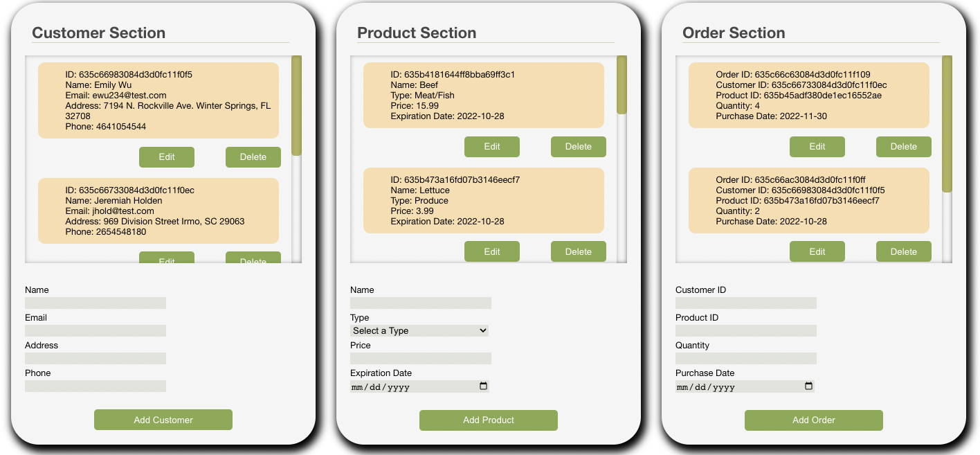
Task: Edit customer Emily Wu
Action: click(167, 157)
